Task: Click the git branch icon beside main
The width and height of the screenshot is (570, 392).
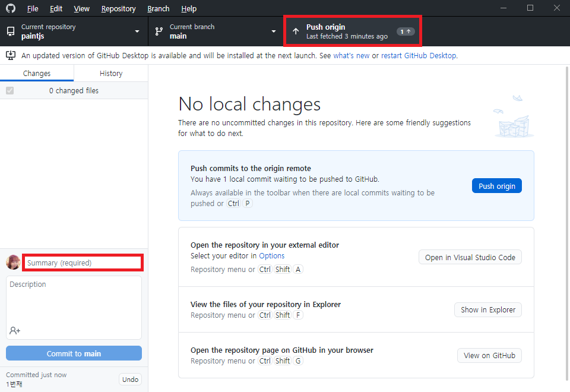Action: pos(159,31)
